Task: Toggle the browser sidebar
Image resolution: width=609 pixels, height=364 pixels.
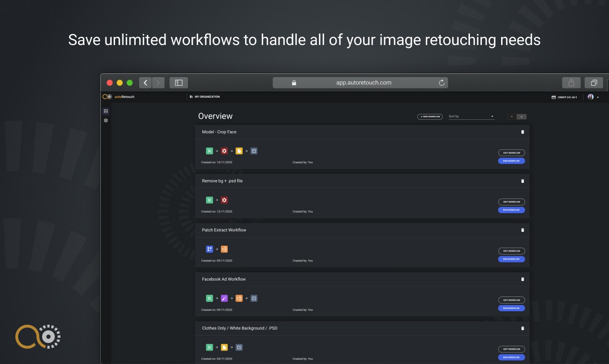Action: 178,82
